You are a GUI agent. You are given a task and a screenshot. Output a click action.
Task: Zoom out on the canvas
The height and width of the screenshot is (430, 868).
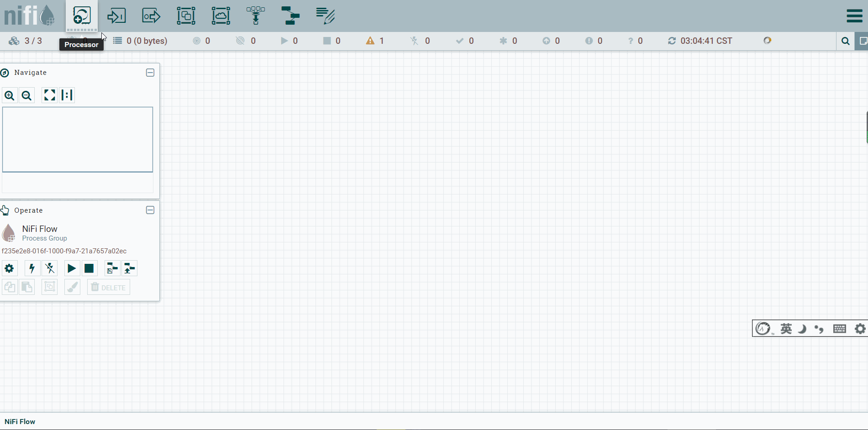coord(27,95)
